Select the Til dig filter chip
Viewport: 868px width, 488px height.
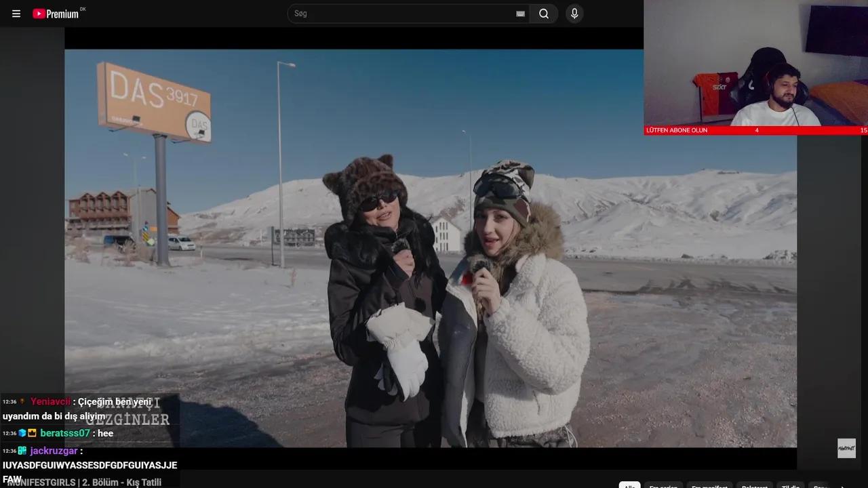(791, 486)
